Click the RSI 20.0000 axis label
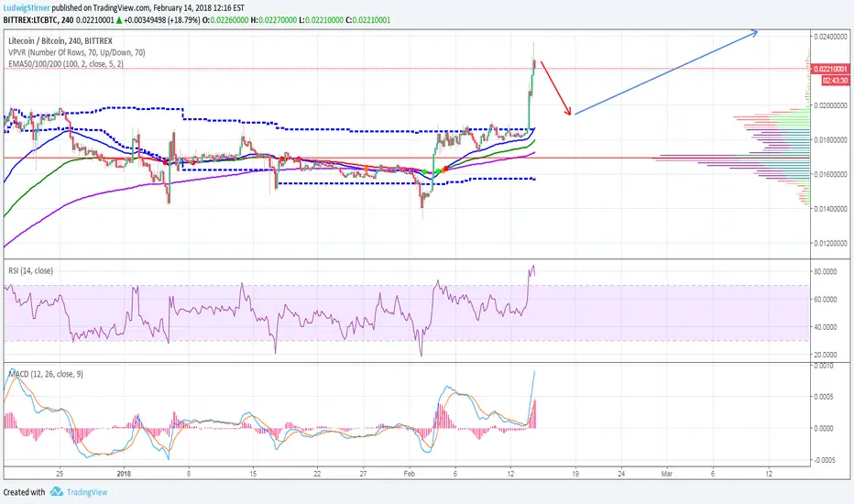 (825, 355)
